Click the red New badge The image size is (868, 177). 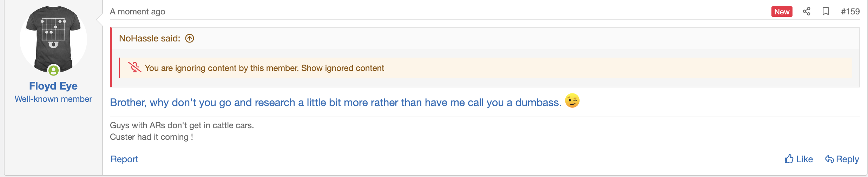point(782,12)
